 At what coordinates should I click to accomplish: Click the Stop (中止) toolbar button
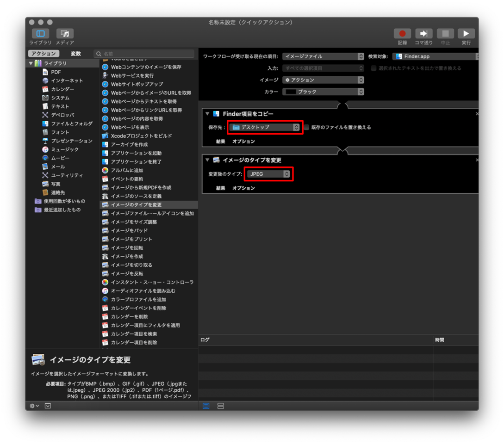point(445,34)
